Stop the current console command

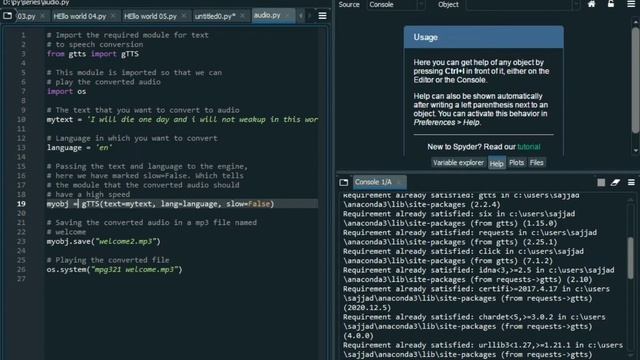[601, 182]
